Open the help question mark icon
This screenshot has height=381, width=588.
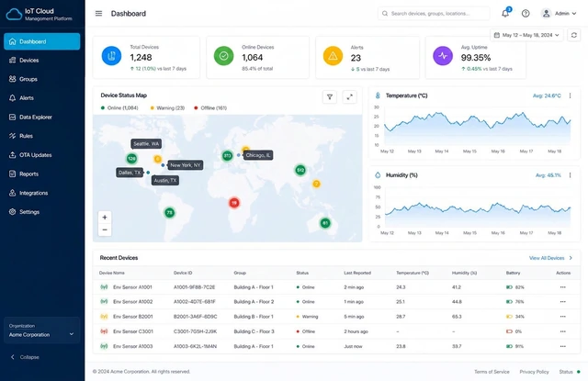tap(526, 14)
